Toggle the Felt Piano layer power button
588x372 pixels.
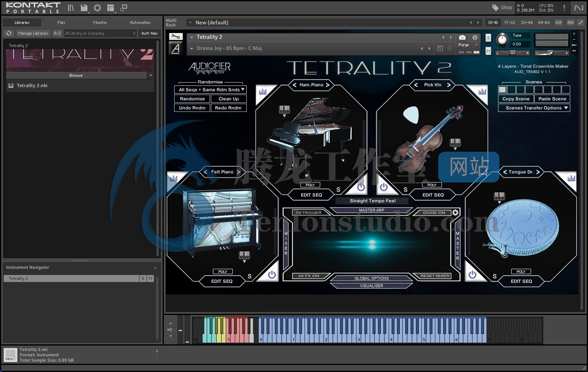coord(272,275)
